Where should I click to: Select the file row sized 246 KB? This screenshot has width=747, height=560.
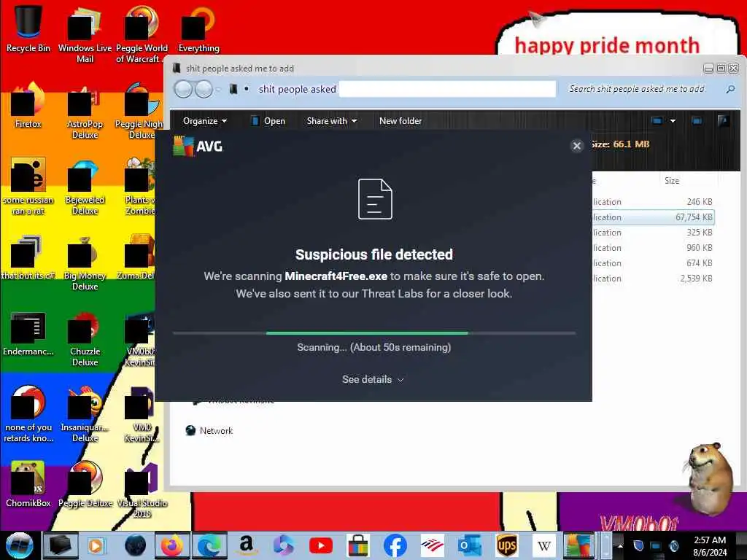[x=653, y=202]
